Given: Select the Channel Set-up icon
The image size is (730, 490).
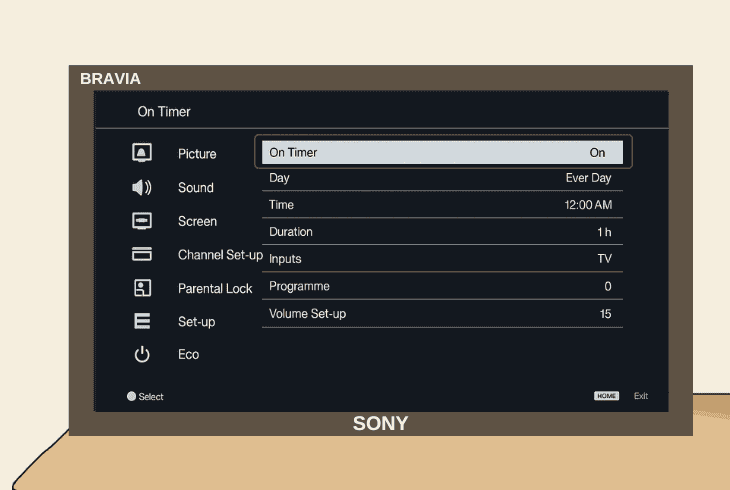Looking at the screenshot, I should point(142,254).
